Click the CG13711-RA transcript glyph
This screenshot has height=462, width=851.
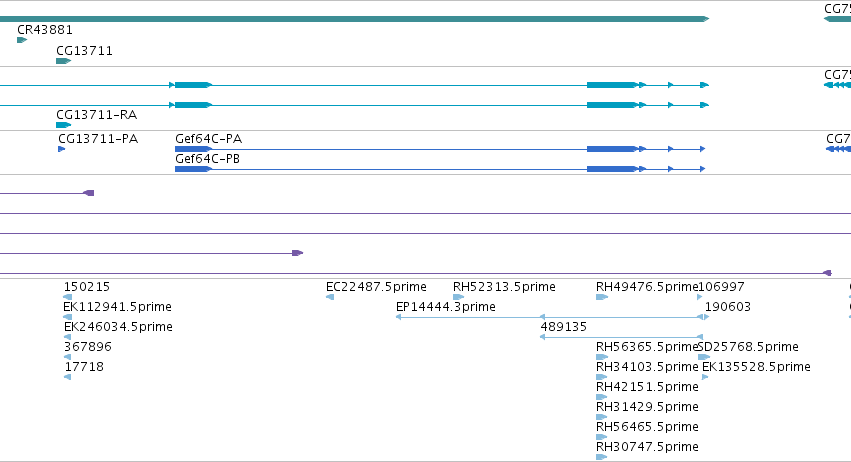tap(63, 125)
